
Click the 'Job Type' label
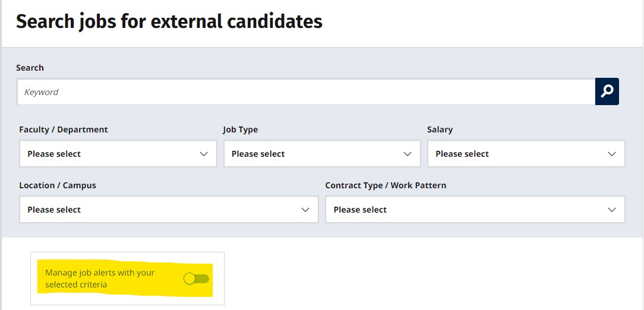pos(241,129)
